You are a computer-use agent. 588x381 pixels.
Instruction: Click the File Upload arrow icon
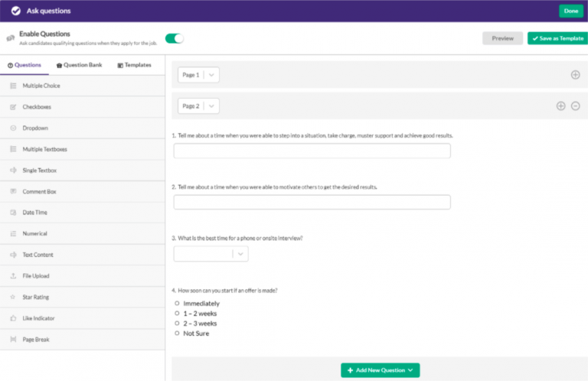point(13,276)
